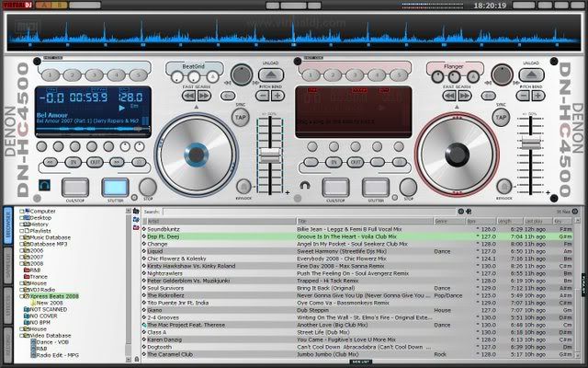Click the Search input field

310,212
